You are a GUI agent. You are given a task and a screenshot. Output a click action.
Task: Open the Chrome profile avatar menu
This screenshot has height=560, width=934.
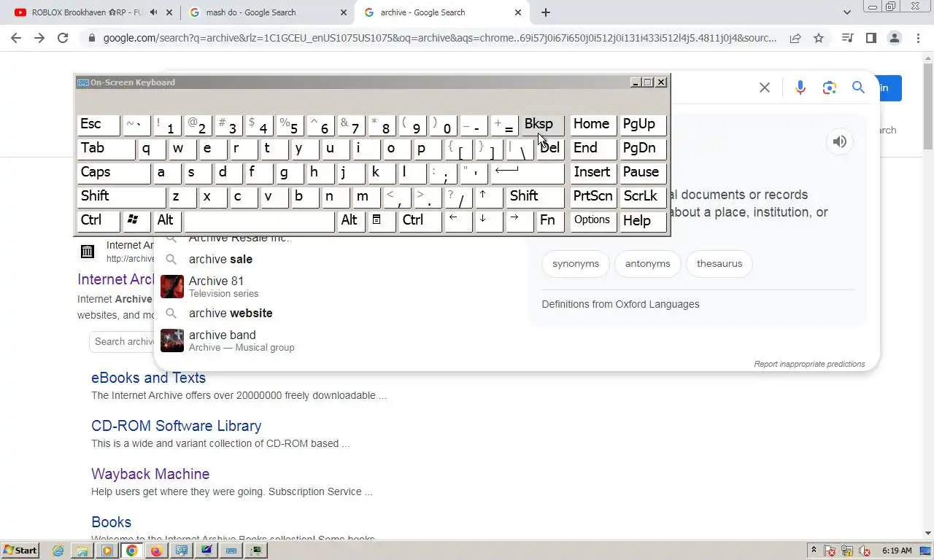[895, 38]
